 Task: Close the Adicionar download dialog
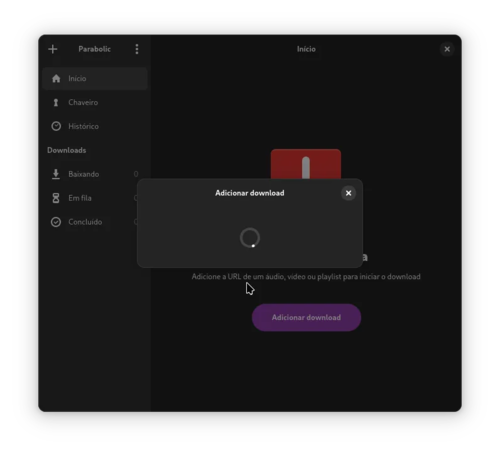348,193
